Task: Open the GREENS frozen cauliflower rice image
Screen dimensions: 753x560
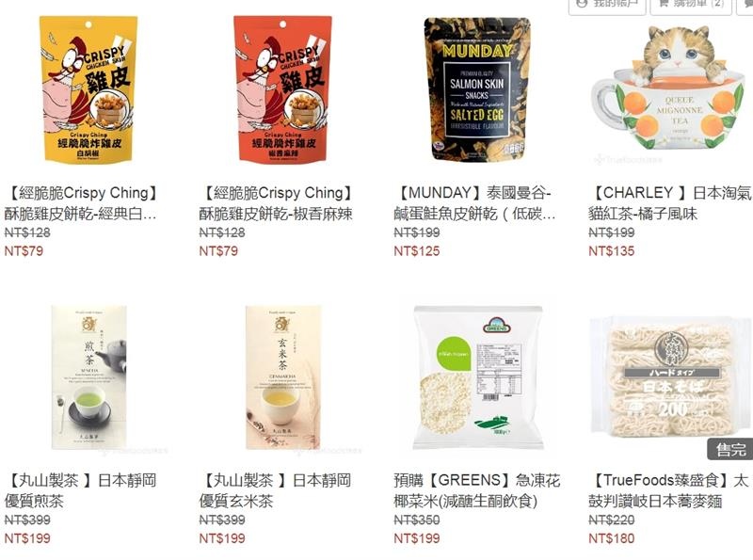Action: [478, 377]
